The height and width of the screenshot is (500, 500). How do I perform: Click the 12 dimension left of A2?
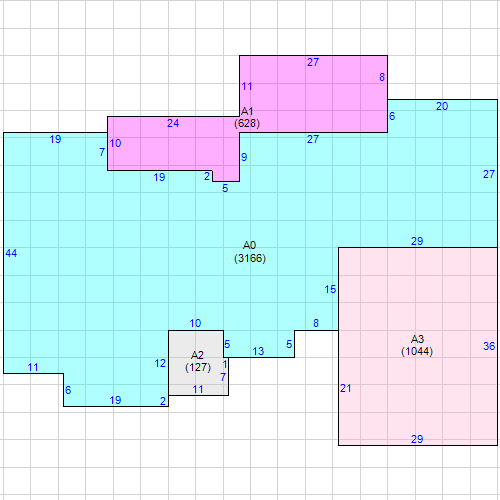click(160, 363)
